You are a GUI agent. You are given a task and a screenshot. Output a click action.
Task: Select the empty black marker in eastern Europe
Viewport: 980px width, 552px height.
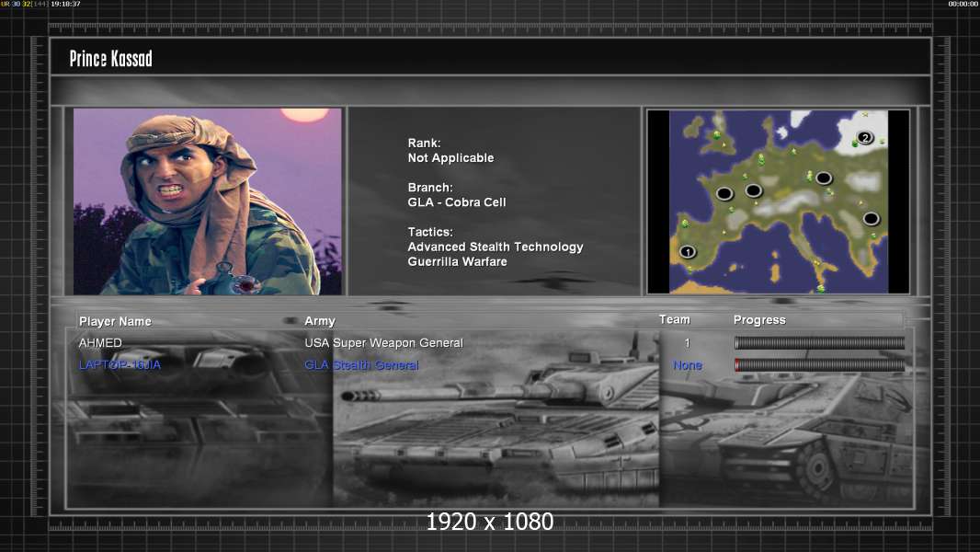point(824,178)
